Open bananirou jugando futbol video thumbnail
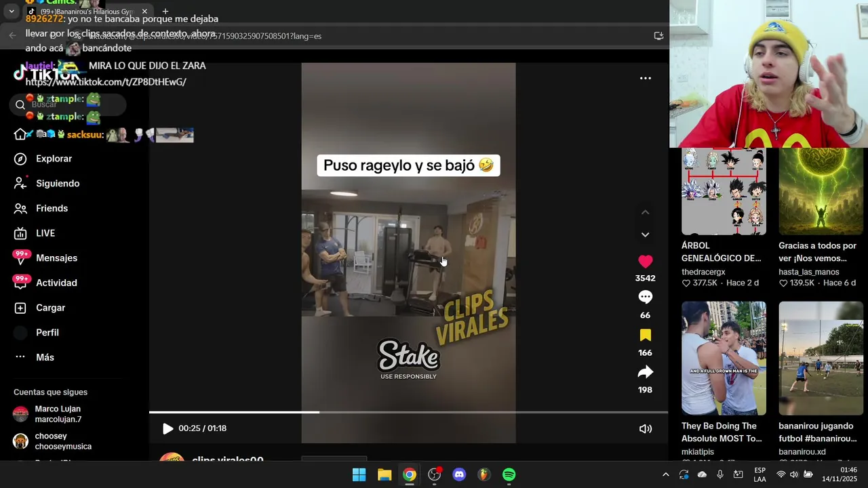Image resolution: width=868 pixels, height=488 pixels. (821, 359)
